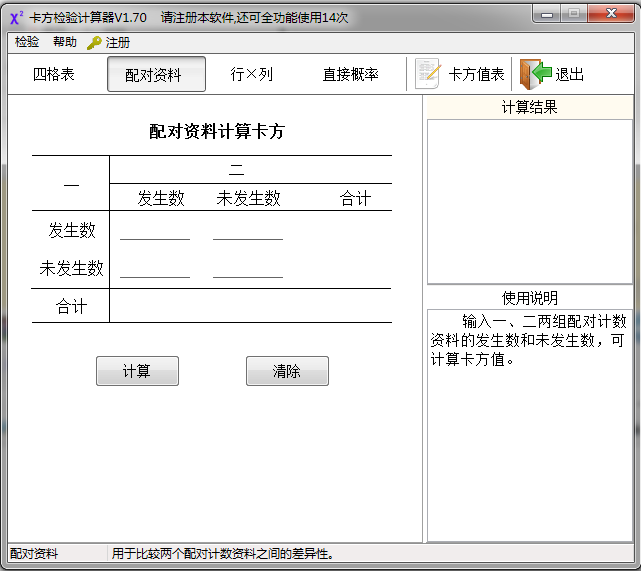Open the 帮助 menu
This screenshot has width=641, height=571.
pyautogui.click(x=65, y=42)
